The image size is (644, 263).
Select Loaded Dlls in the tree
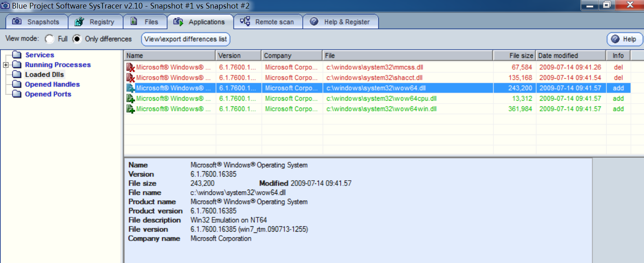(44, 74)
